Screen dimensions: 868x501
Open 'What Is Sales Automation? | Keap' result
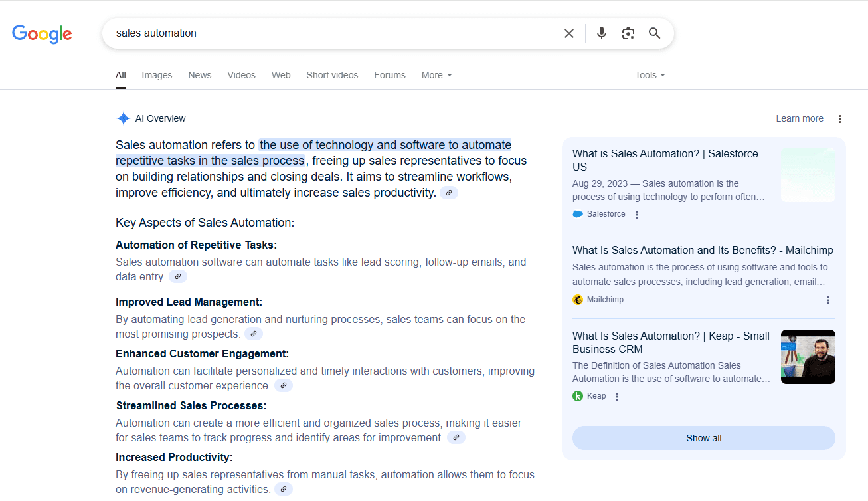671,342
